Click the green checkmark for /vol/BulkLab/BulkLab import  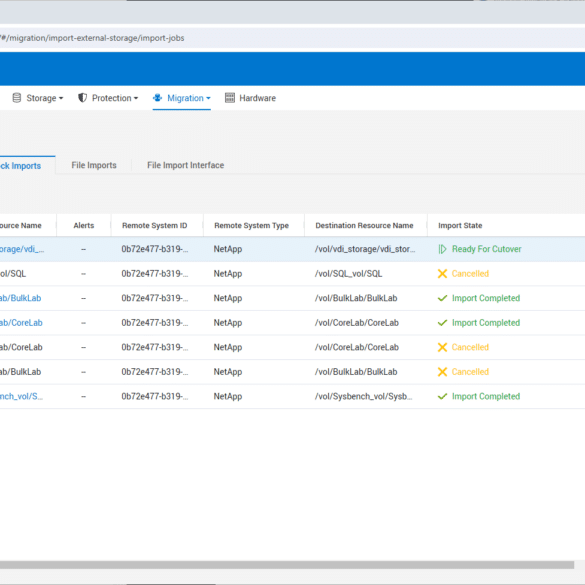click(x=442, y=298)
